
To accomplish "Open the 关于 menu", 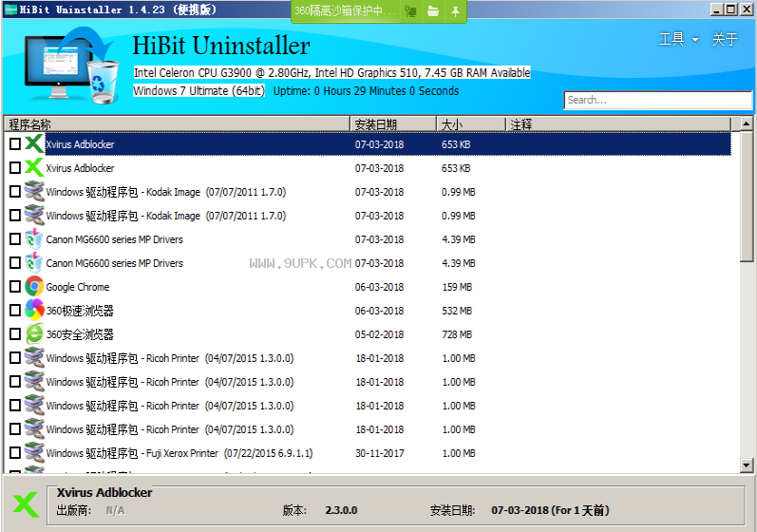I will 725,39.
